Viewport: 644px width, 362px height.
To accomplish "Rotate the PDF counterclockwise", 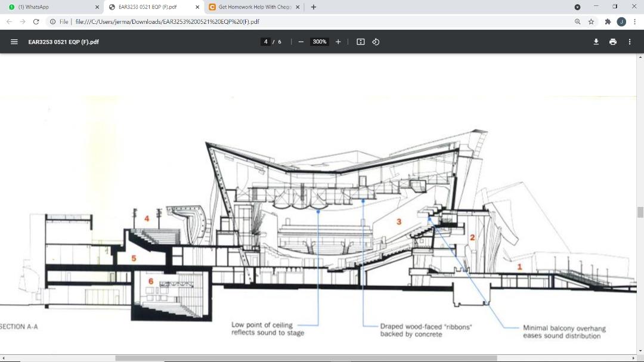I will coord(376,42).
